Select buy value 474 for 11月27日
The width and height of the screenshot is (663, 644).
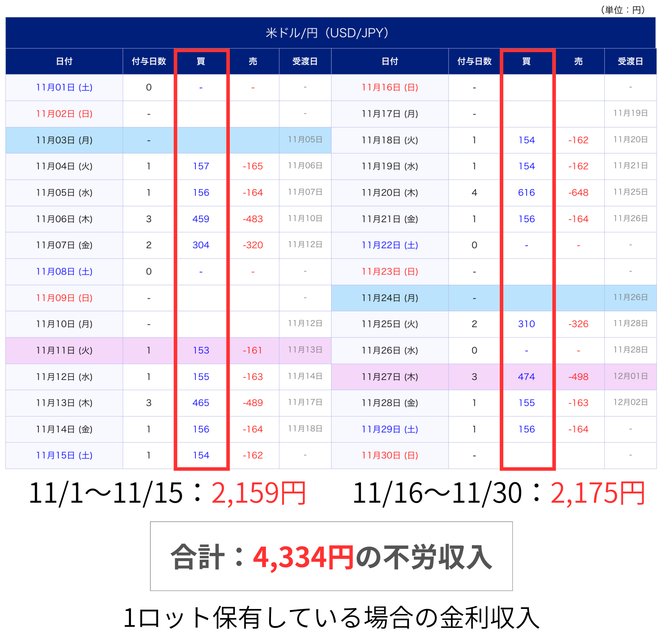[526, 377]
